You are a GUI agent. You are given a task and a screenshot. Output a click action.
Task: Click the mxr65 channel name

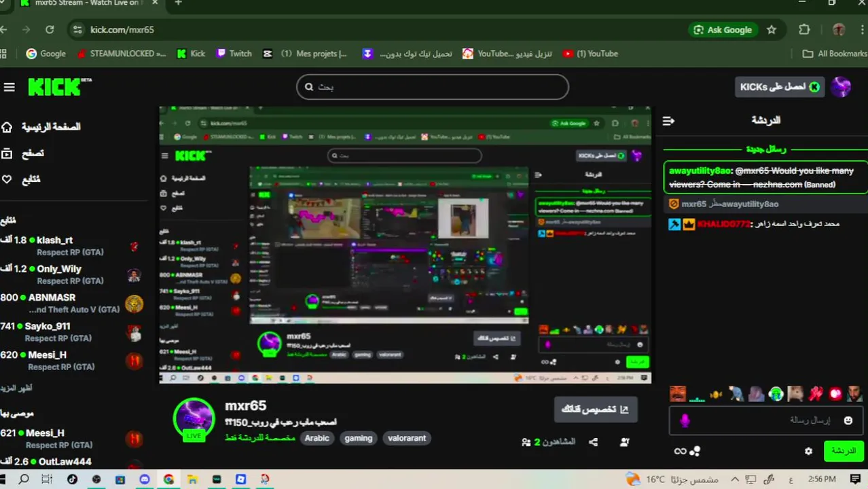(x=246, y=405)
